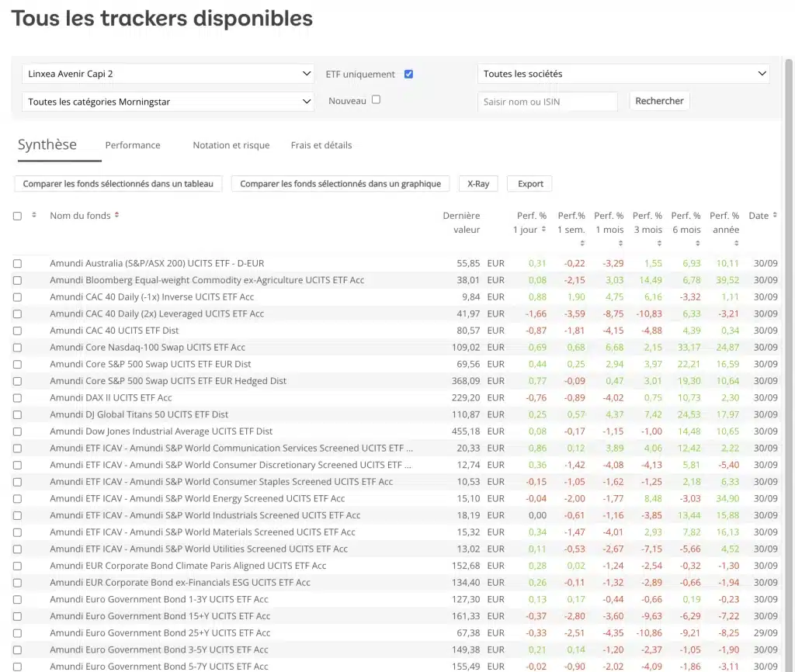Check Amundi CAC 40 Daily (2x) Leveraged checkbox
This screenshot has height=672, width=795.
click(x=17, y=313)
